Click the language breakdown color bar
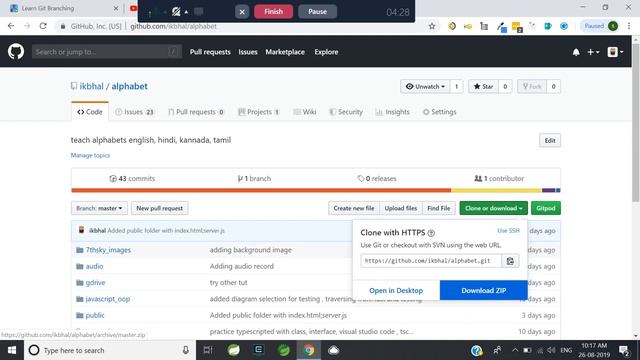Viewport: 640px width, 360px height. click(316, 190)
